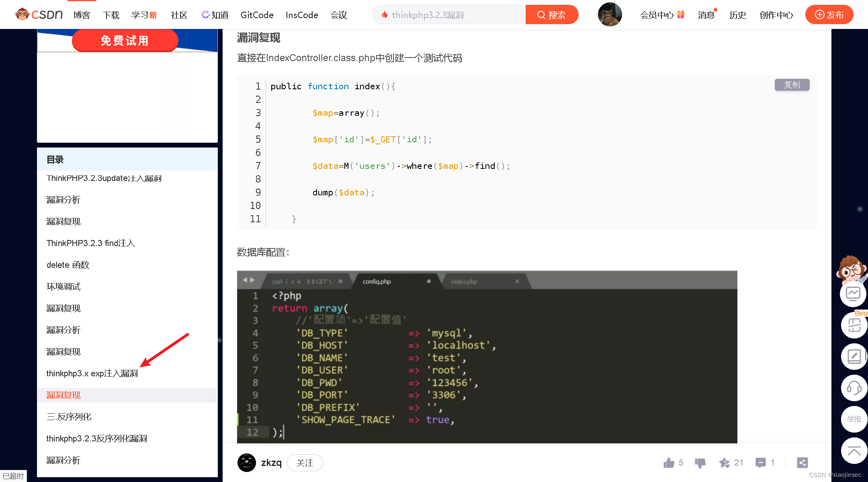
Task: Open the comments bubble icon
Action: 760,463
